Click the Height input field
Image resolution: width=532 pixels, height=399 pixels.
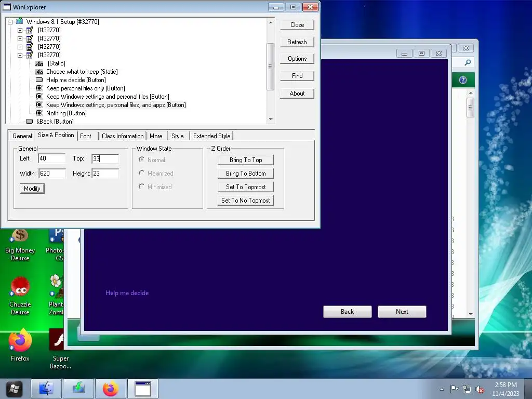pos(105,174)
